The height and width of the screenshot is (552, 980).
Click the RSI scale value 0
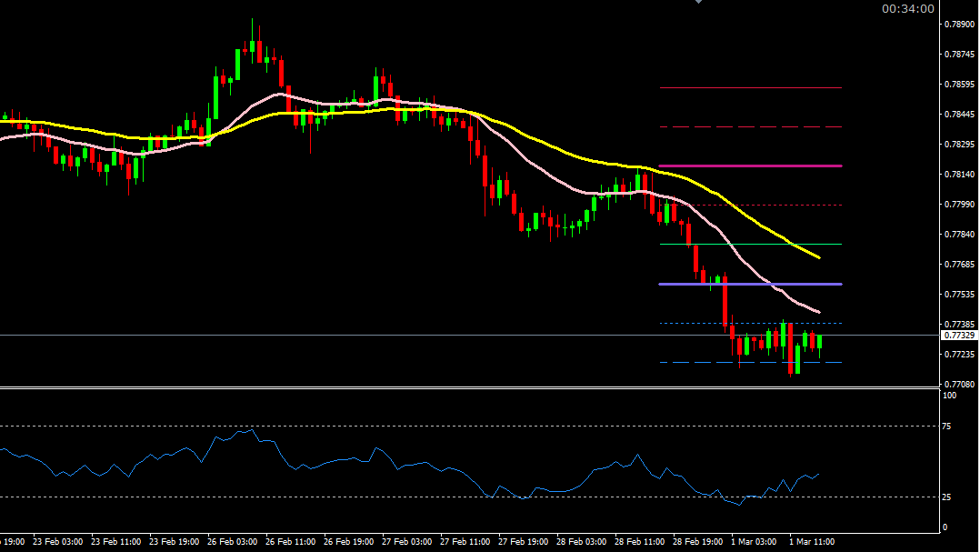945,527
